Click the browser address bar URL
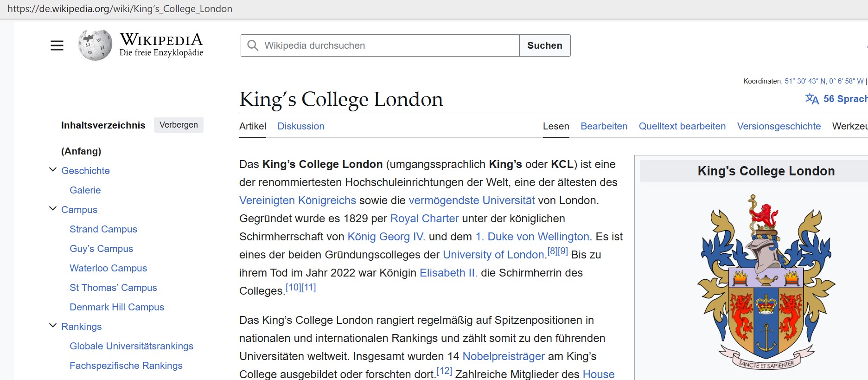Image resolution: width=868 pixels, height=380 pixels. pos(120,9)
